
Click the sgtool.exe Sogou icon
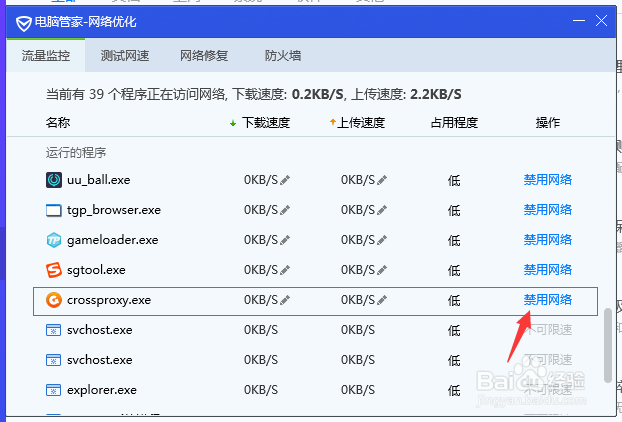(x=54, y=270)
